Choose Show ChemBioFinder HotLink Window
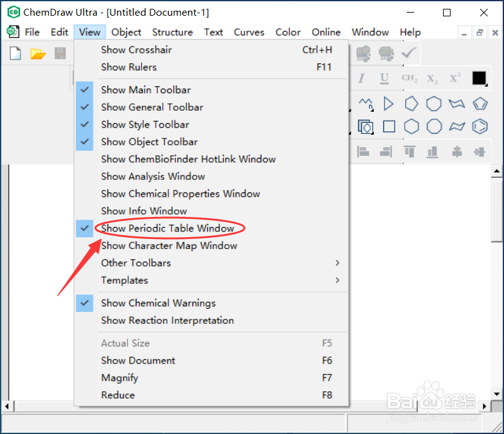 tap(212, 159)
